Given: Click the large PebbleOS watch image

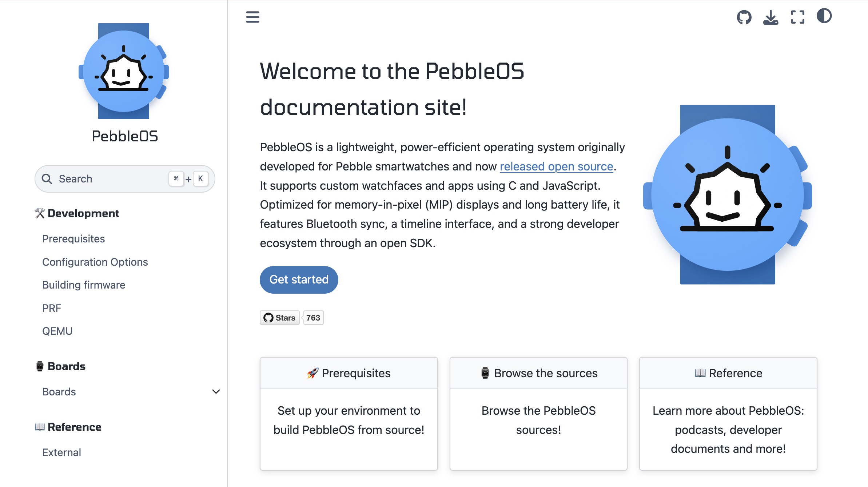Looking at the screenshot, I should 728,194.
